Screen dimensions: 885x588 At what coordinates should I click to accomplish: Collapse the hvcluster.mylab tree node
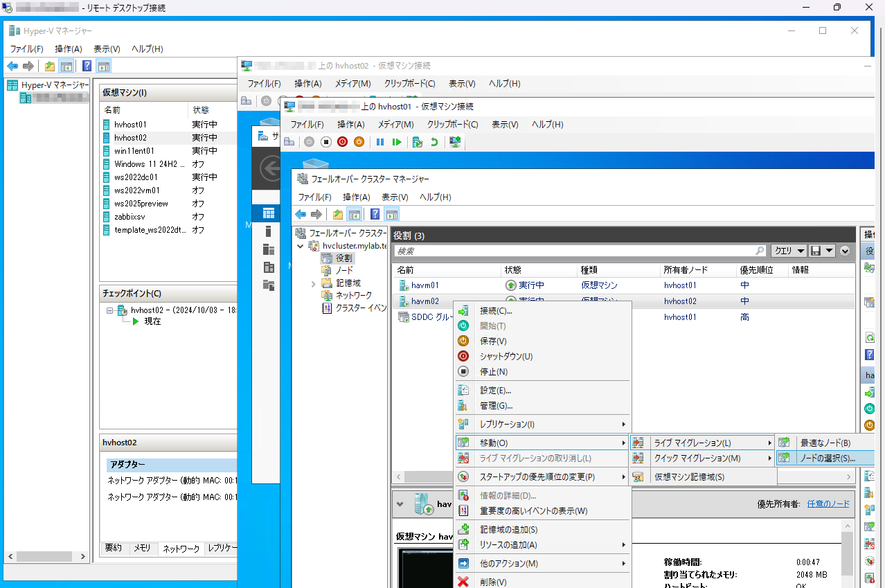[301, 246]
